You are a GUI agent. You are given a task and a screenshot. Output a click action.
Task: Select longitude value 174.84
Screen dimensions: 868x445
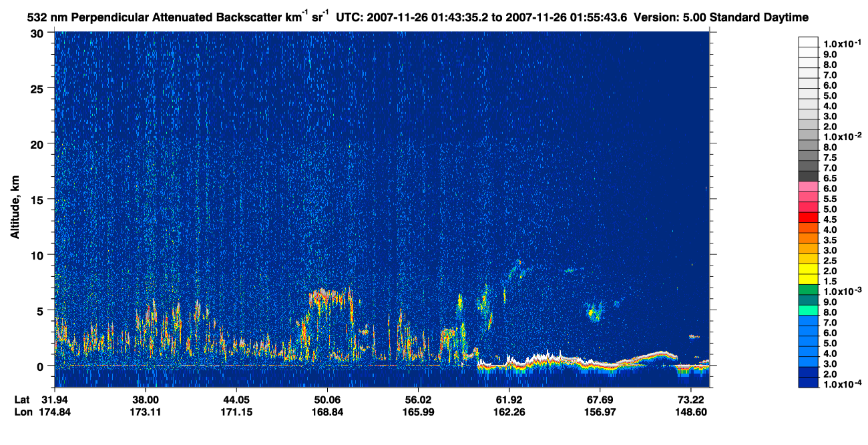pos(55,412)
